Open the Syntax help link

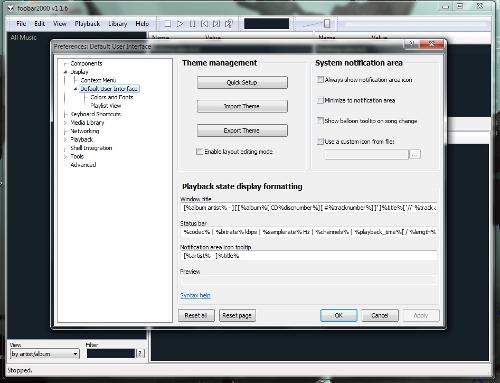pos(195,295)
